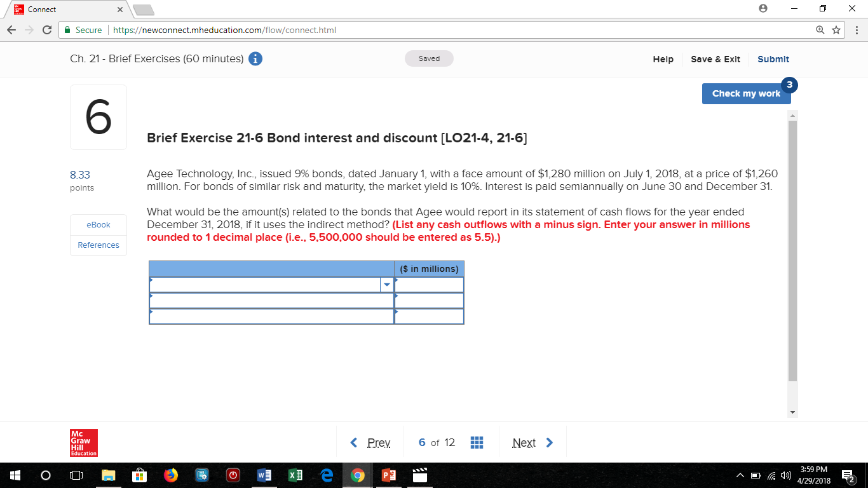Click the page grid icon beside "6 of 12"
Screen dimensions: 868x488
click(477, 442)
